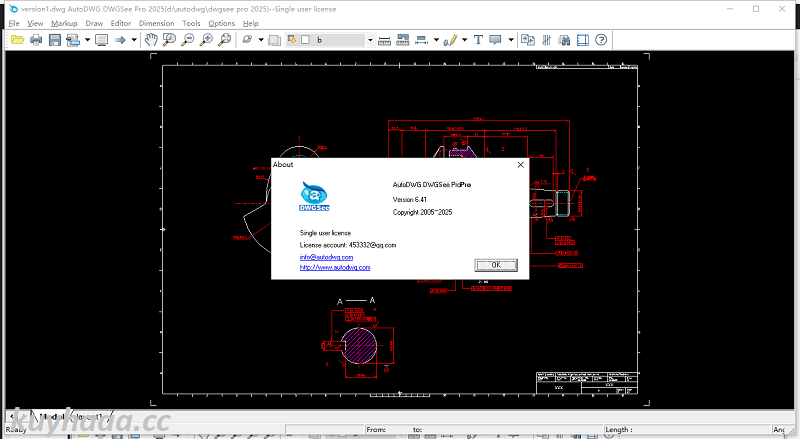Save the drawing with the floppy disk icon

pos(55,40)
